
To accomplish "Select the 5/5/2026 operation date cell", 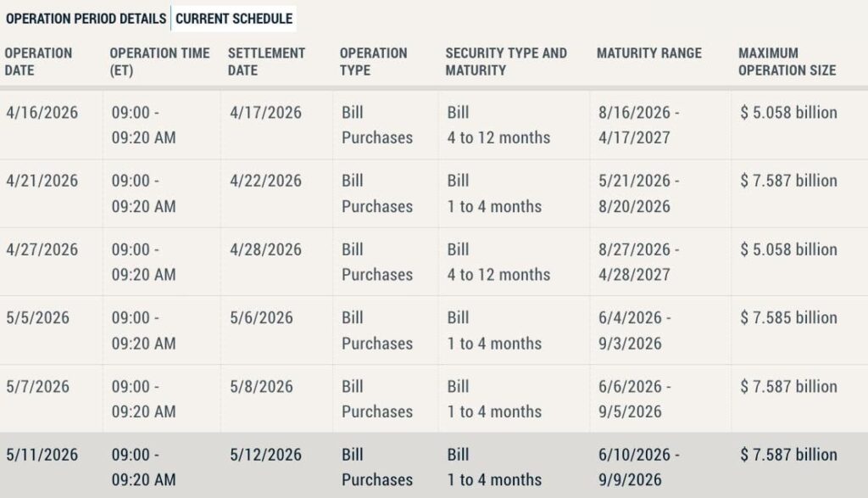I will pyautogui.click(x=36, y=317).
